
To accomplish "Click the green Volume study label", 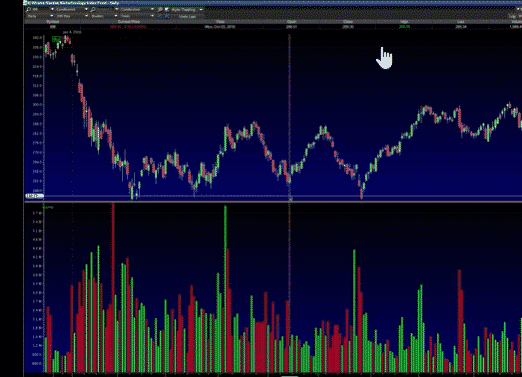I will [x=48, y=207].
